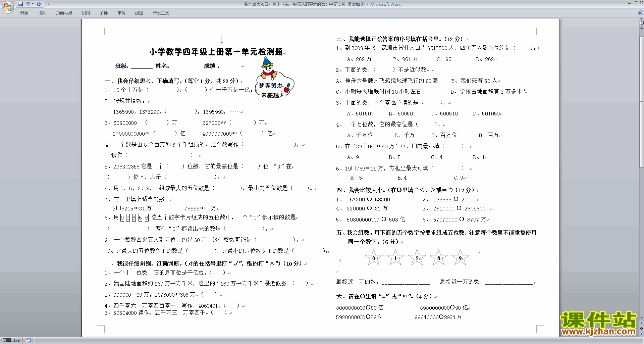
Task: Restore down the Word window
Action: (x=635, y=3)
